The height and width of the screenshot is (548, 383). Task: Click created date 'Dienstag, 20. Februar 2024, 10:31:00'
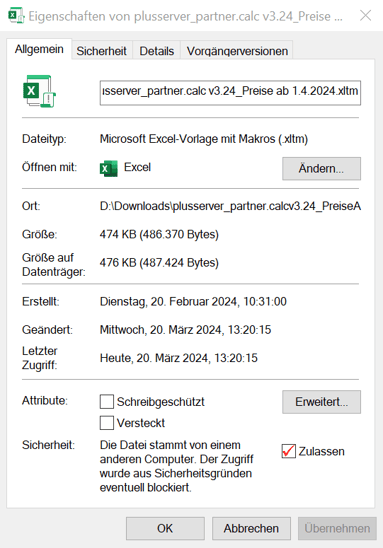point(193,302)
